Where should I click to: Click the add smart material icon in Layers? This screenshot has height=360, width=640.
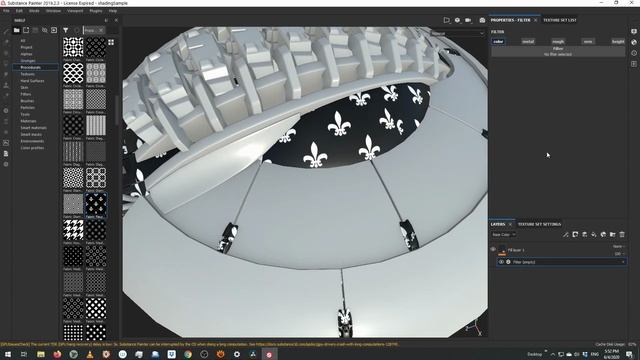603,234
